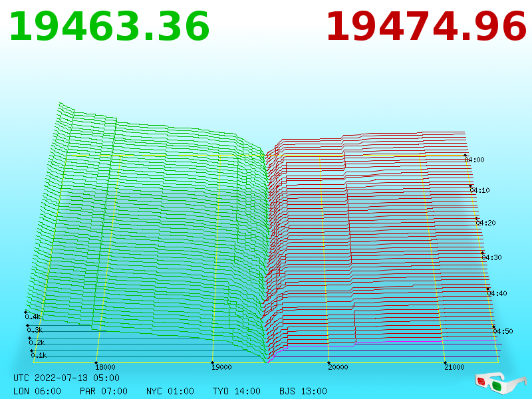Viewport: 532px width, 399px height.
Task: Click the NYC 01:00 clock
Action: pyautogui.click(x=170, y=391)
